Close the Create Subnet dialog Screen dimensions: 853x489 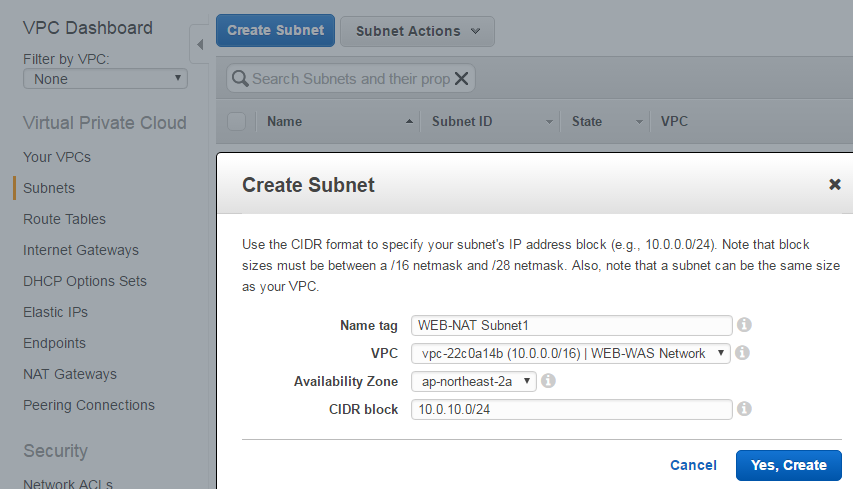(x=835, y=184)
